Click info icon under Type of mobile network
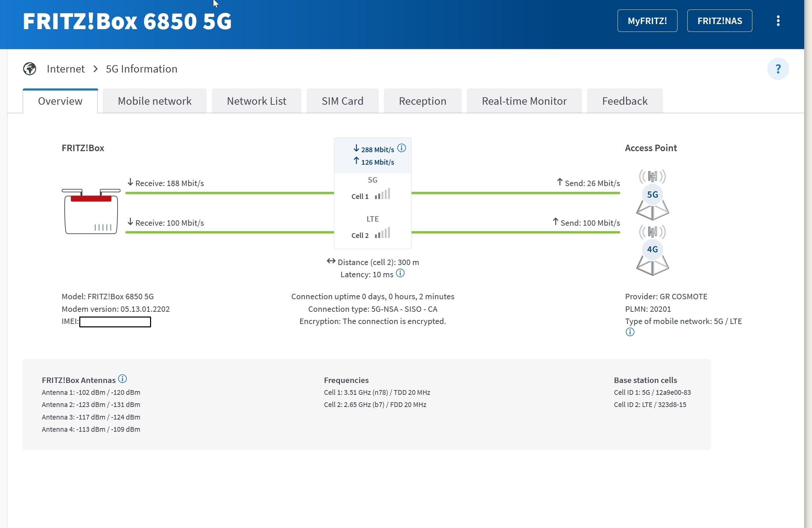 click(630, 332)
